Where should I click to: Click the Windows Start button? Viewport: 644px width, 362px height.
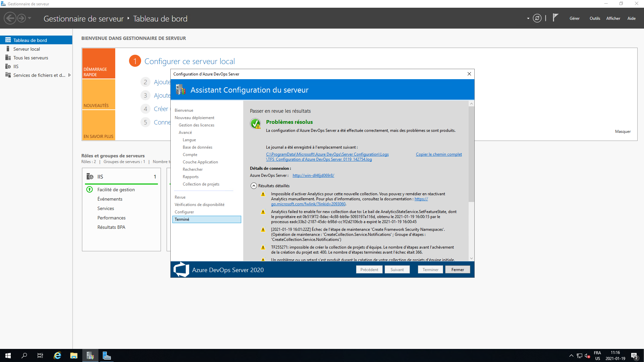(x=8, y=356)
